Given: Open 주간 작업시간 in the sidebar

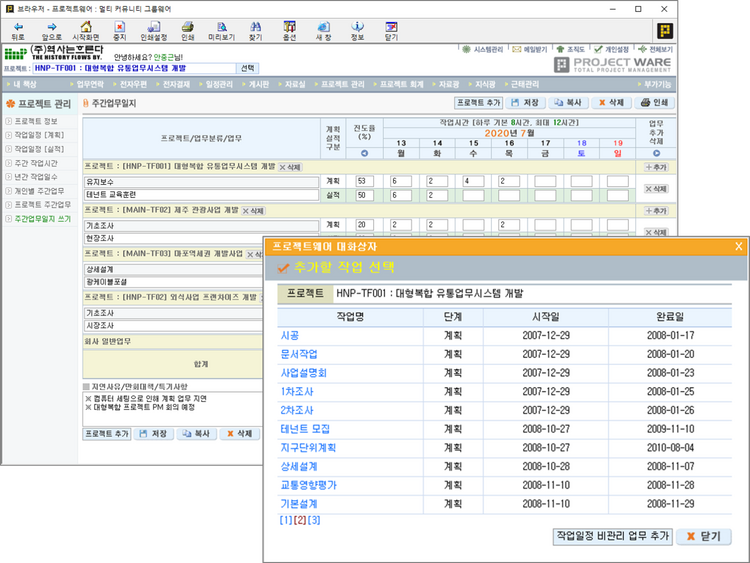Looking at the screenshot, I should click(x=36, y=163).
